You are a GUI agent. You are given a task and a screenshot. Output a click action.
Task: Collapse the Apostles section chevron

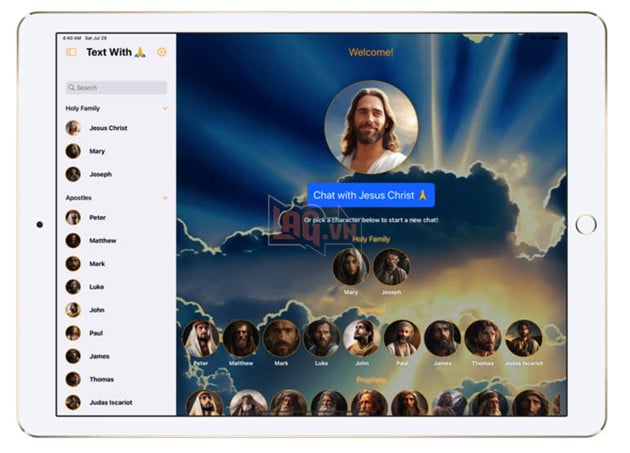[x=165, y=198]
